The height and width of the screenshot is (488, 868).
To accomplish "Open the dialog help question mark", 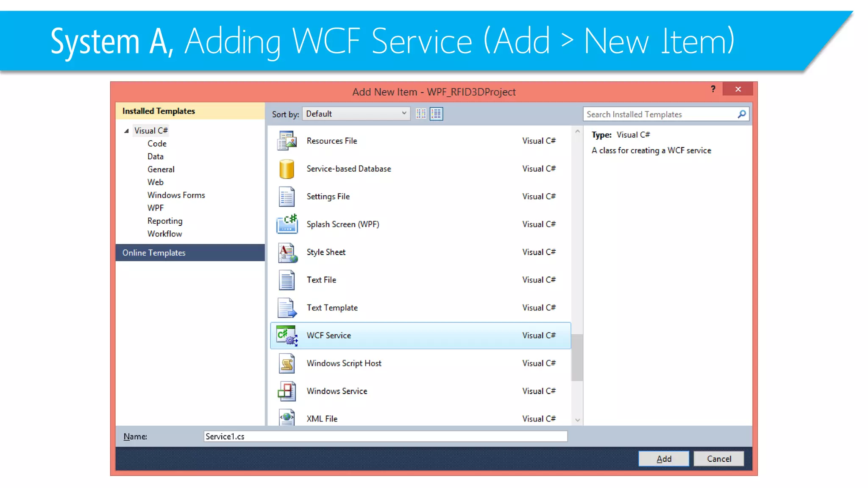I will (x=713, y=89).
